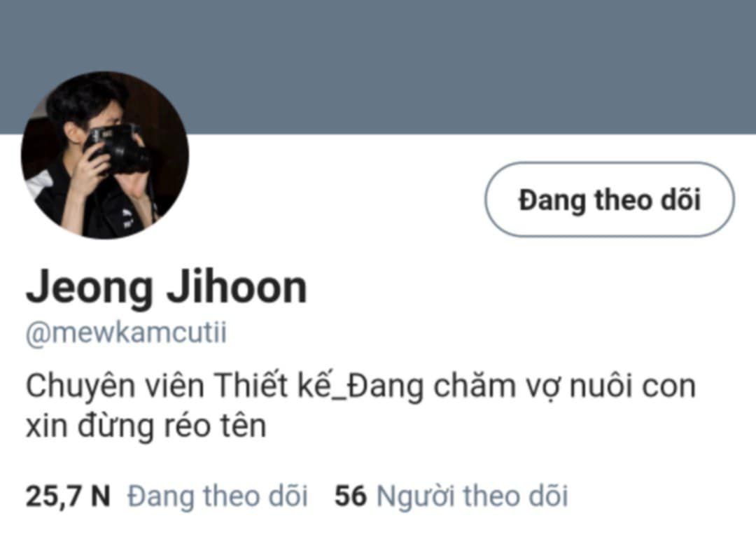
Task: Select the display name Jeong Jihoon
Action: click(x=167, y=288)
